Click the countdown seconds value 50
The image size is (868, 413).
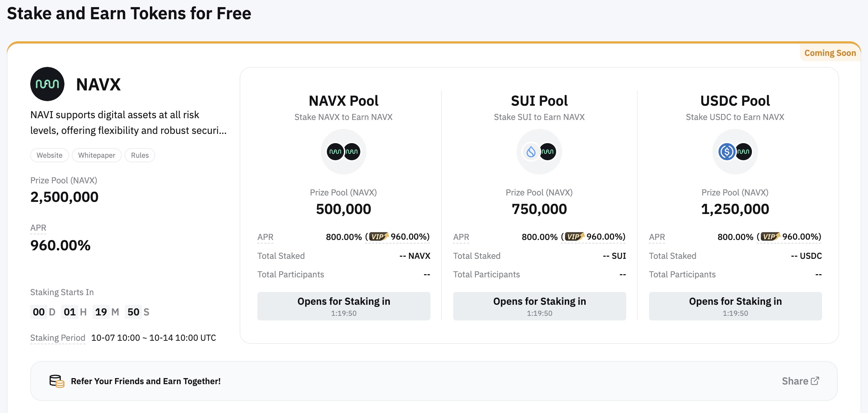[134, 312]
